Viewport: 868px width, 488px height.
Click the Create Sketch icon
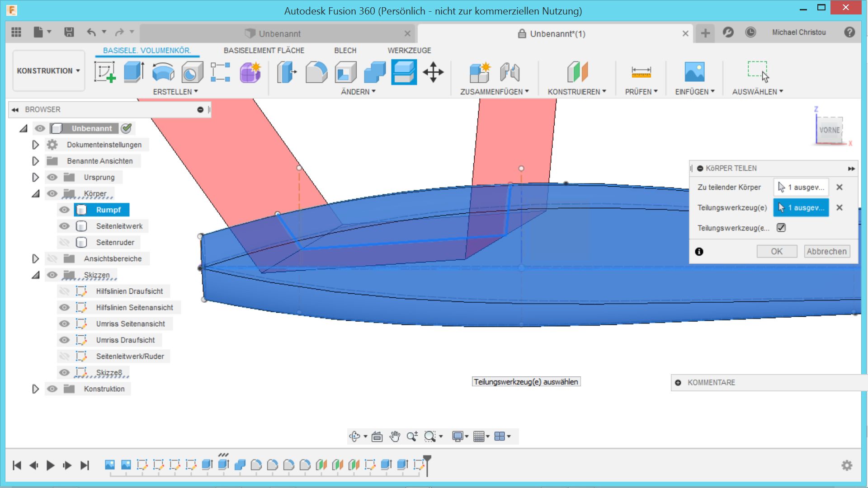105,72
